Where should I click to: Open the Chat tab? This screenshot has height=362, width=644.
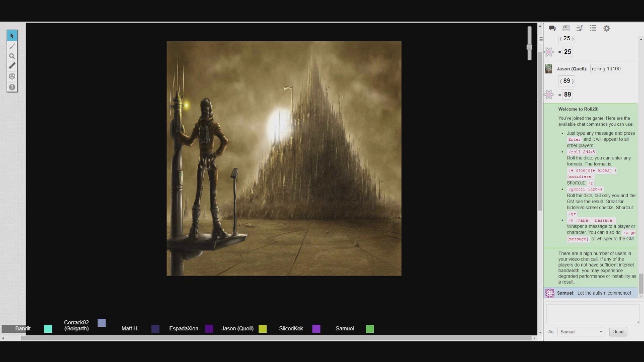click(x=552, y=28)
